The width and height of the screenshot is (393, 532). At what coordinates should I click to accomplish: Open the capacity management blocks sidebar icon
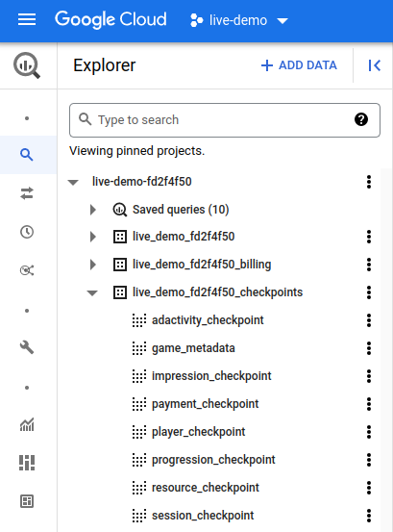27,463
